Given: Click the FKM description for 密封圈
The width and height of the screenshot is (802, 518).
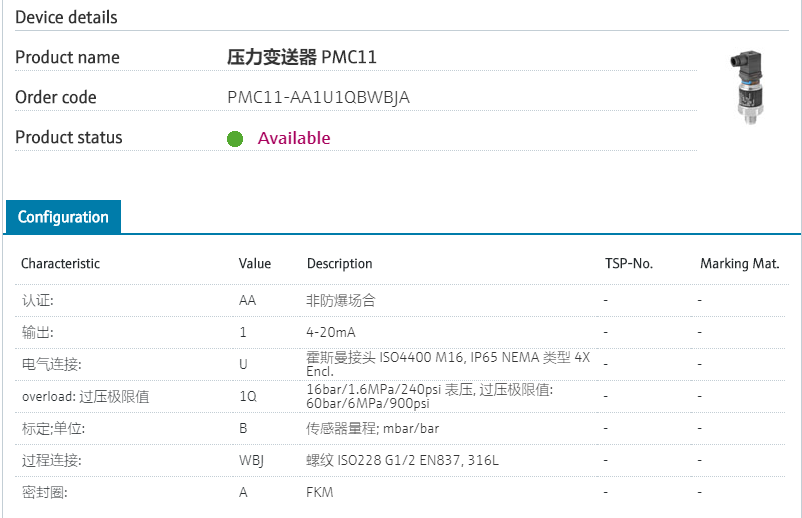Looking at the screenshot, I should coord(319,492).
